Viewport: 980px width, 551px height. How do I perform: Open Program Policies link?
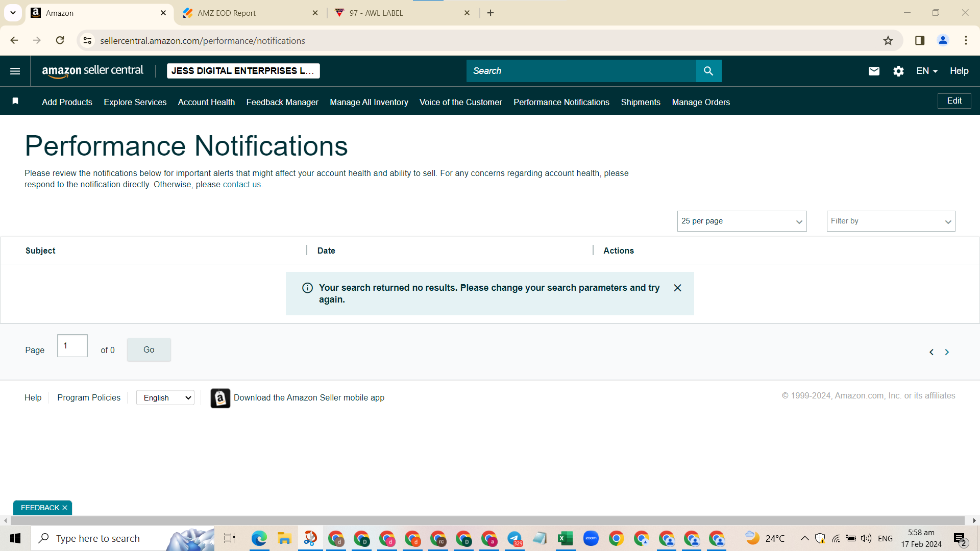89,397
